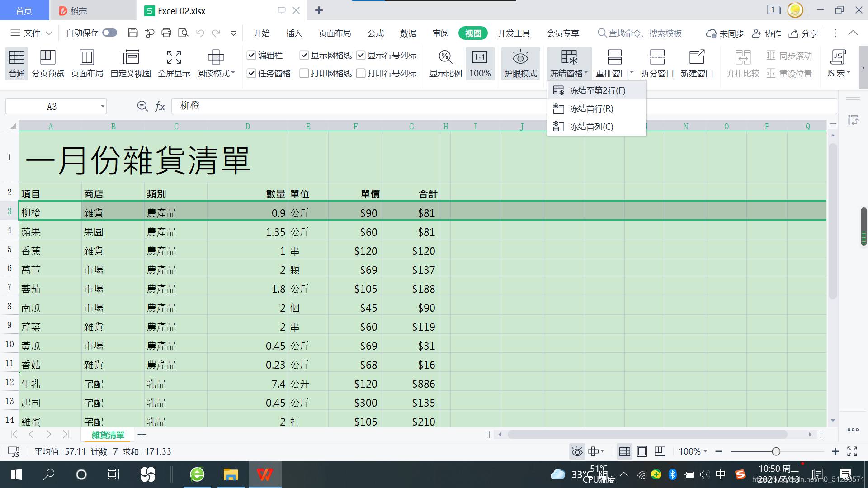This screenshot has height=488, width=868.
Task: Select 冻结首行(R) from the freeze menu
Action: point(591,108)
